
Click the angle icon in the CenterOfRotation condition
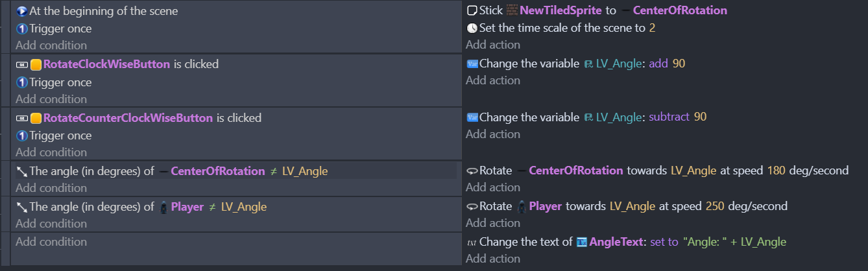click(x=21, y=171)
